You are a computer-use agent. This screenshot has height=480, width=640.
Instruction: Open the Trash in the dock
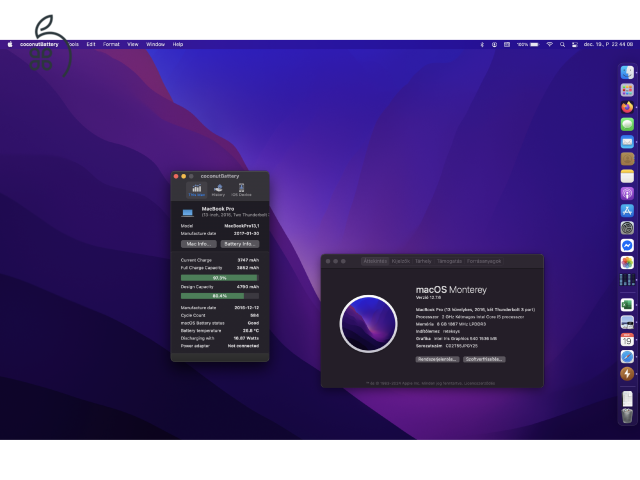pyautogui.click(x=627, y=416)
